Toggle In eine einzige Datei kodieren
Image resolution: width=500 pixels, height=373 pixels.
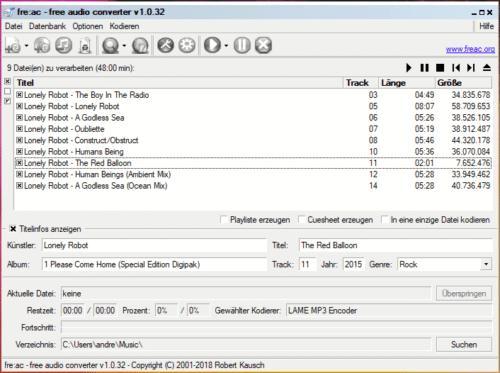pos(385,220)
